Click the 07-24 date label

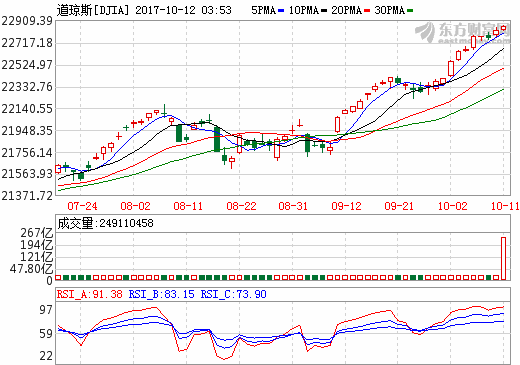coord(82,206)
